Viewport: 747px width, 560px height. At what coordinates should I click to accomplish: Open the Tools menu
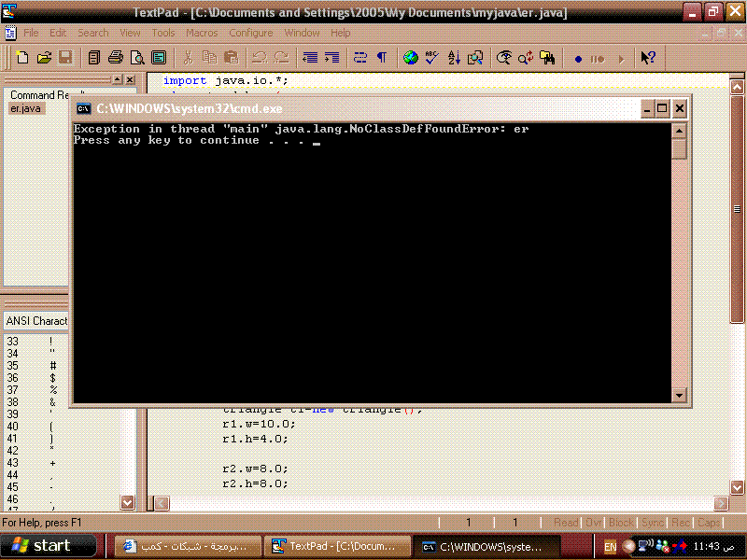coord(163,33)
